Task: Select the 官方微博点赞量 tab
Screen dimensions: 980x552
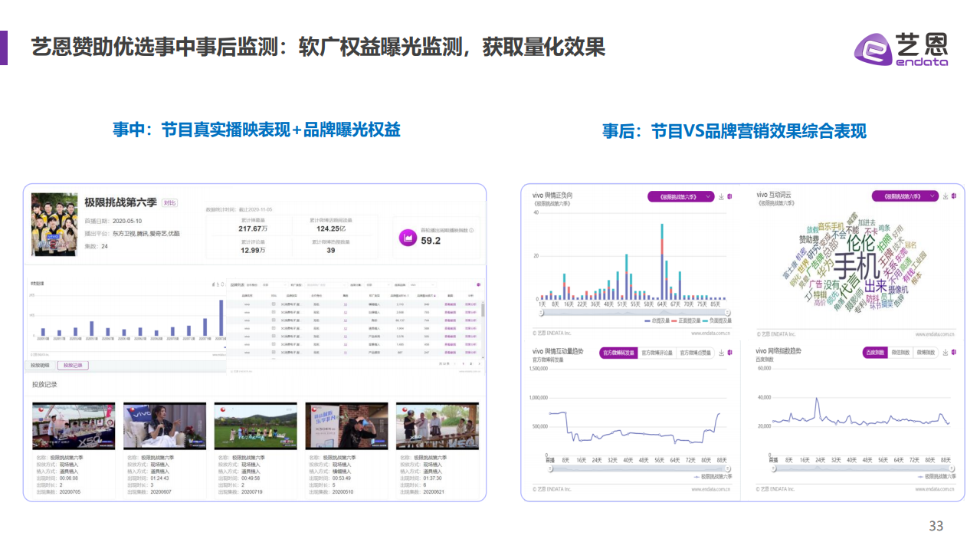Action: (696, 353)
